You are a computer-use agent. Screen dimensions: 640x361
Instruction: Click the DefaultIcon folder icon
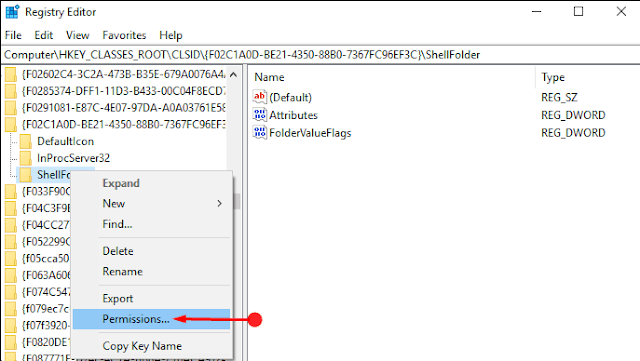[26, 141]
